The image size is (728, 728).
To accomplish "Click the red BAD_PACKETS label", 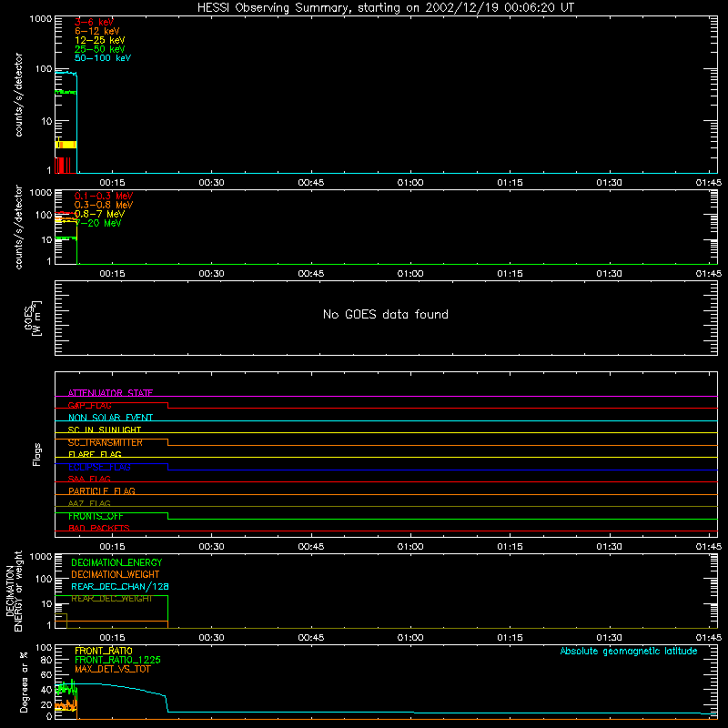I will [99, 528].
